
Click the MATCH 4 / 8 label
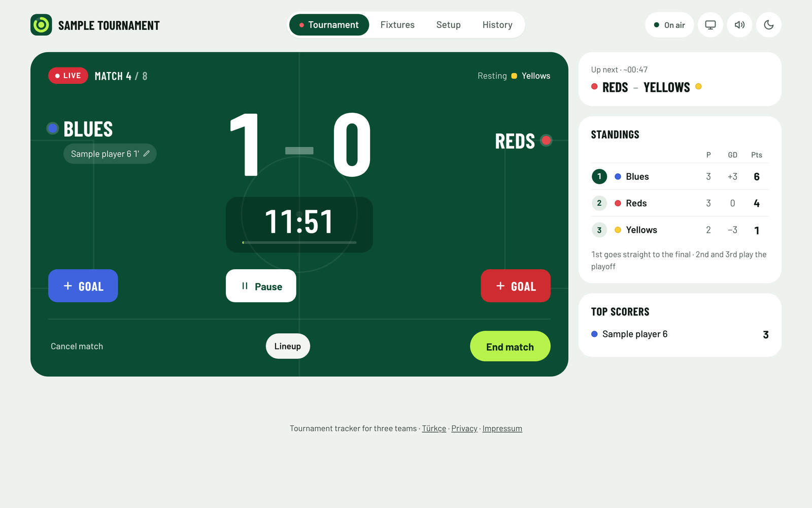point(121,76)
